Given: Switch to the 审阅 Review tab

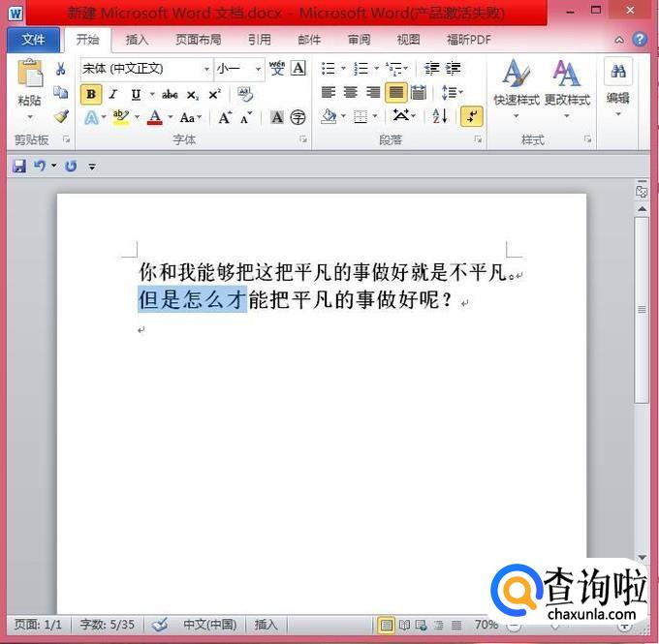Looking at the screenshot, I should 359,40.
